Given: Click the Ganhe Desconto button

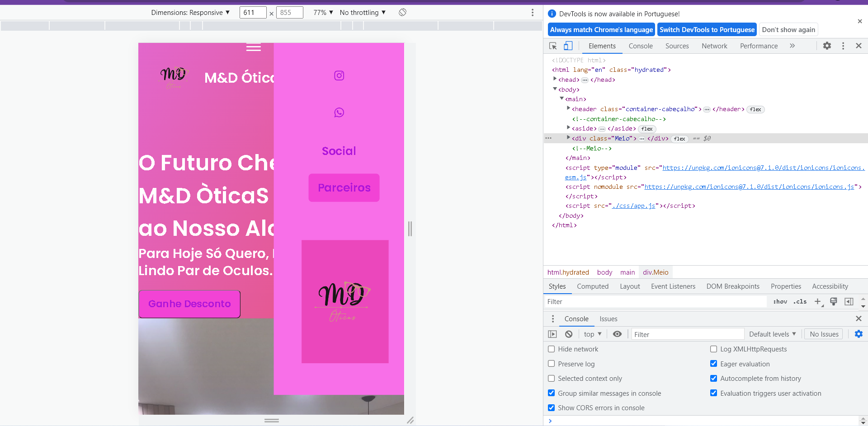Looking at the screenshot, I should click(189, 304).
